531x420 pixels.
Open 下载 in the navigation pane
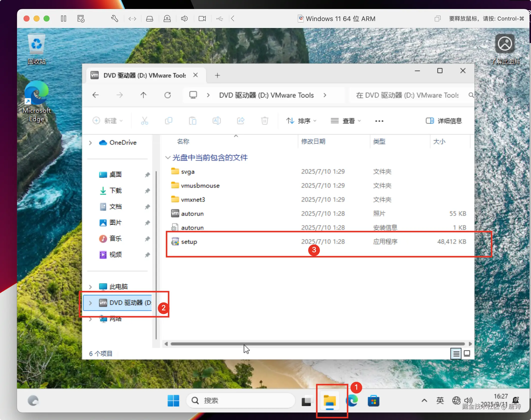pos(115,190)
